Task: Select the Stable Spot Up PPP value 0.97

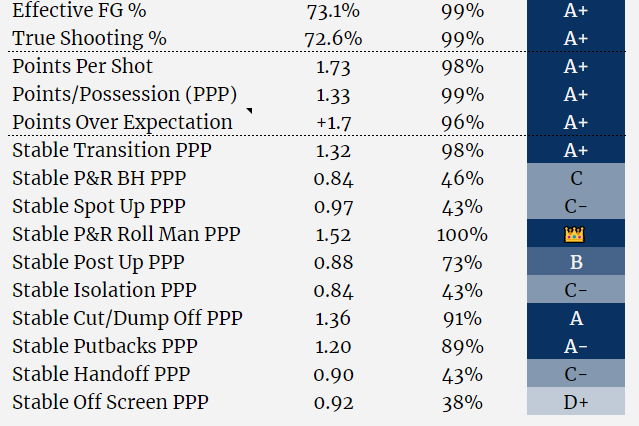Action: (x=333, y=207)
